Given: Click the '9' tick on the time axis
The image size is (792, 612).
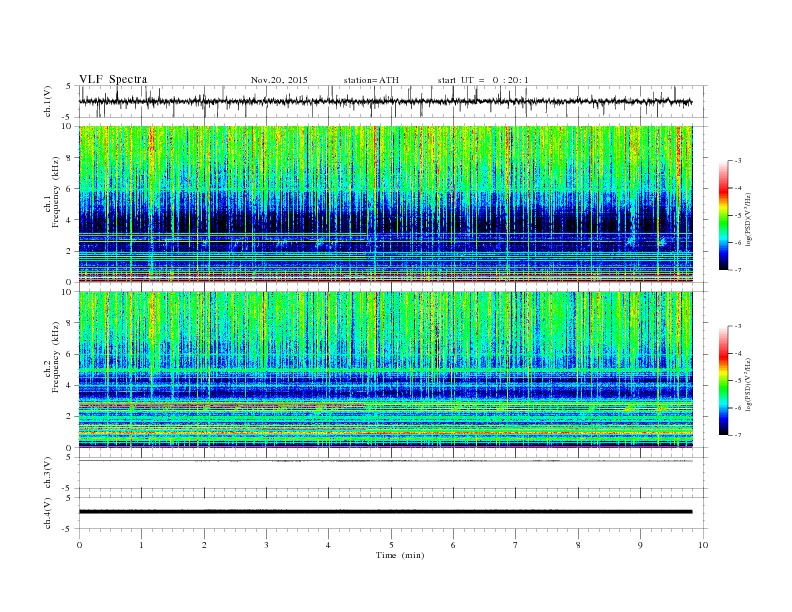Looking at the screenshot, I should (640, 545).
